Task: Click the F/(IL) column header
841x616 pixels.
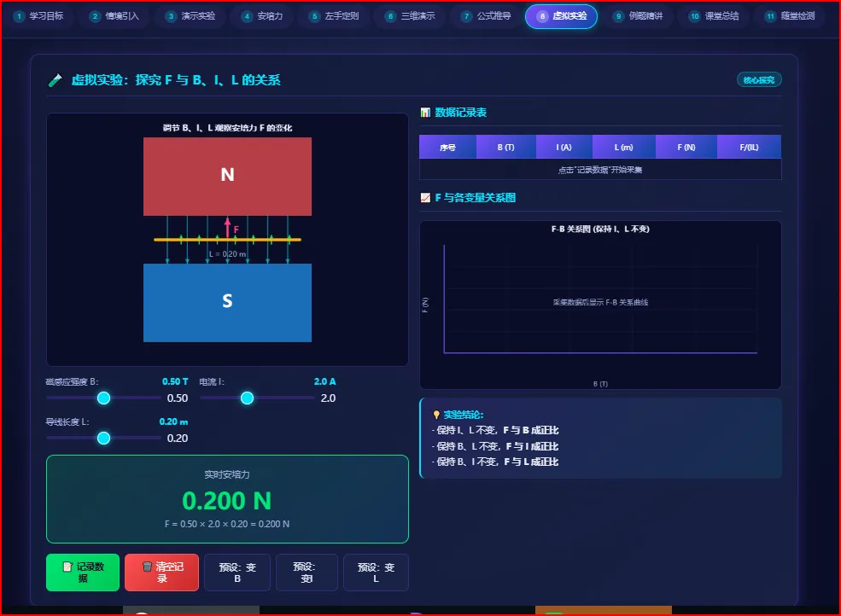Action: click(749, 147)
